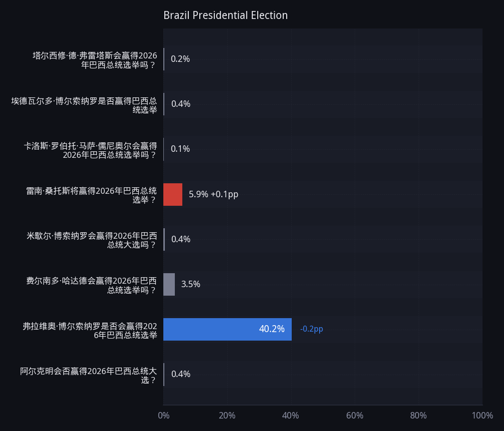Click the 0.1% value label
The image size is (504, 431).
point(180,149)
